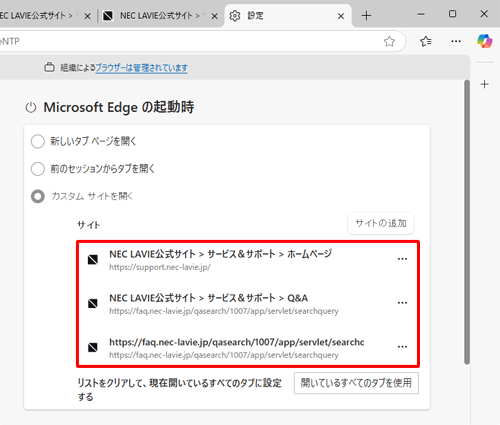Select 新しいタブ ページを開く radio option
This screenshot has height=425, width=500.
tap(38, 141)
